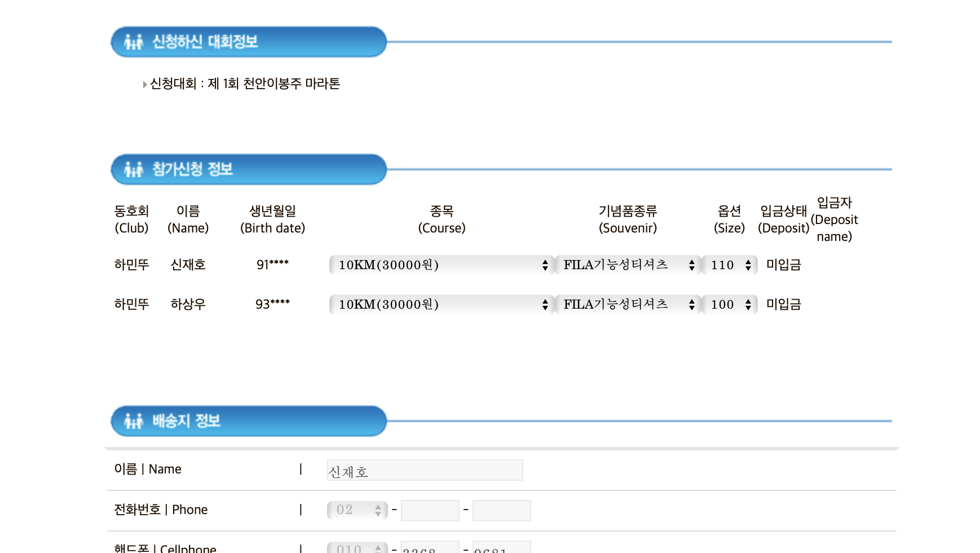Focus the last Phone number field
The height and width of the screenshot is (553, 980).
coord(501,510)
